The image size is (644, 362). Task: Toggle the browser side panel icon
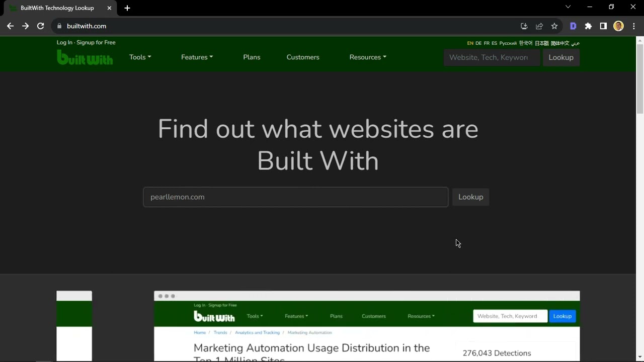click(603, 26)
